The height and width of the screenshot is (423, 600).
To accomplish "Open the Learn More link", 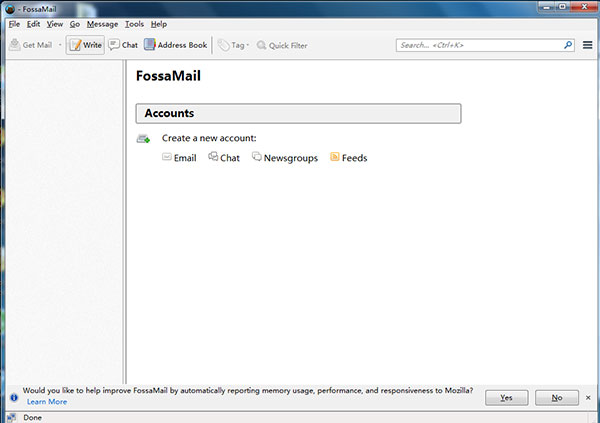I will (47, 402).
